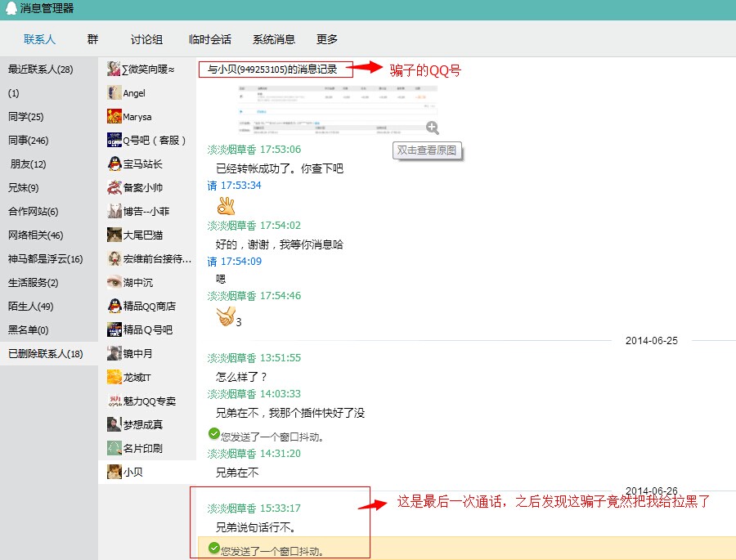Click avatar of Marysa contact
This screenshot has width=736, height=560.
114,116
